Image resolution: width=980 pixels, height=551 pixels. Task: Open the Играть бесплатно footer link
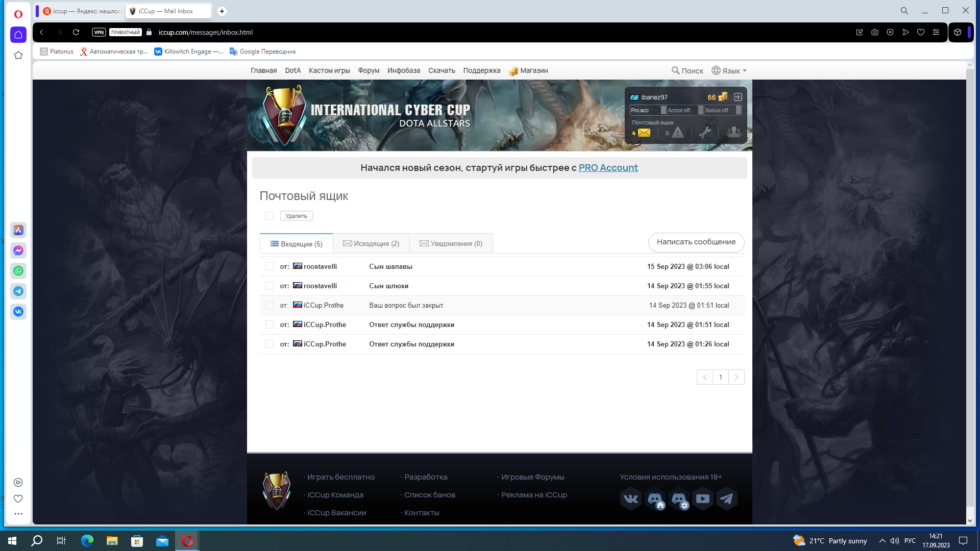click(341, 477)
